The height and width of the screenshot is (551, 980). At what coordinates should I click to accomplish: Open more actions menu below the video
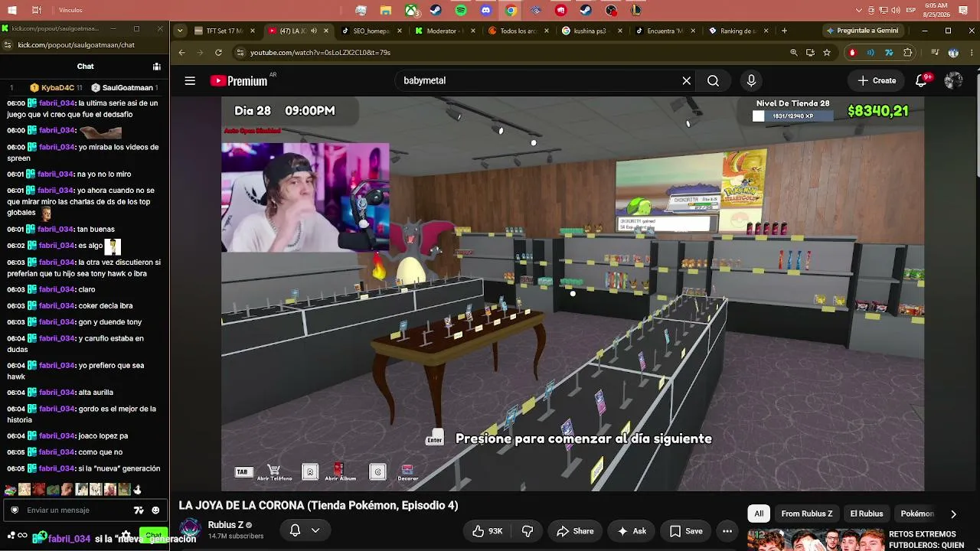coord(727,531)
